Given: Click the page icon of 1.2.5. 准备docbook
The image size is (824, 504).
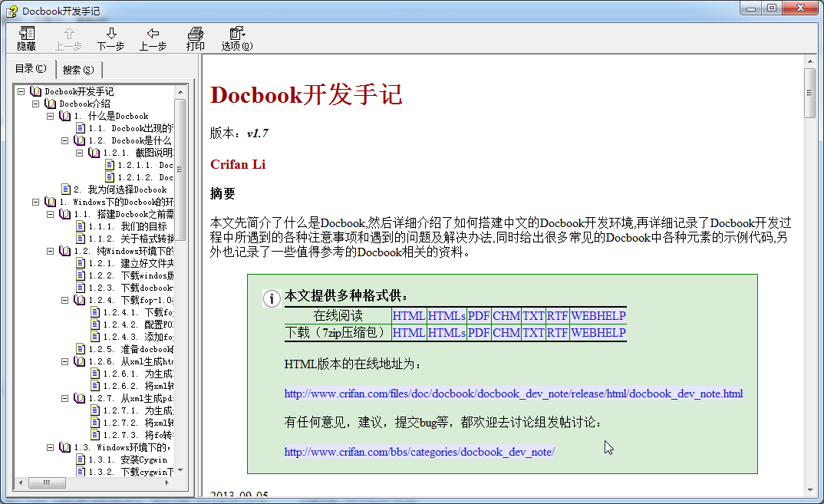Looking at the screenshot, I should click(81, 349).
